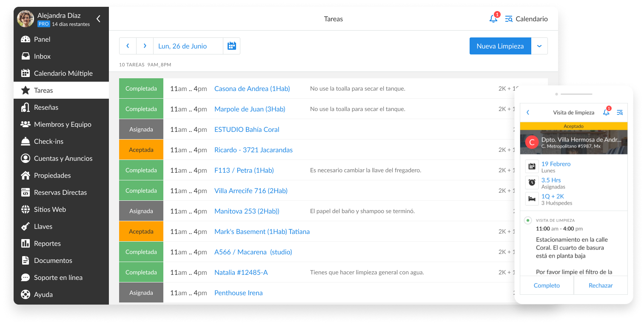The image size is (644, 325).
Task: Click the Check-ins bell service icon
Action: (26, 141)
